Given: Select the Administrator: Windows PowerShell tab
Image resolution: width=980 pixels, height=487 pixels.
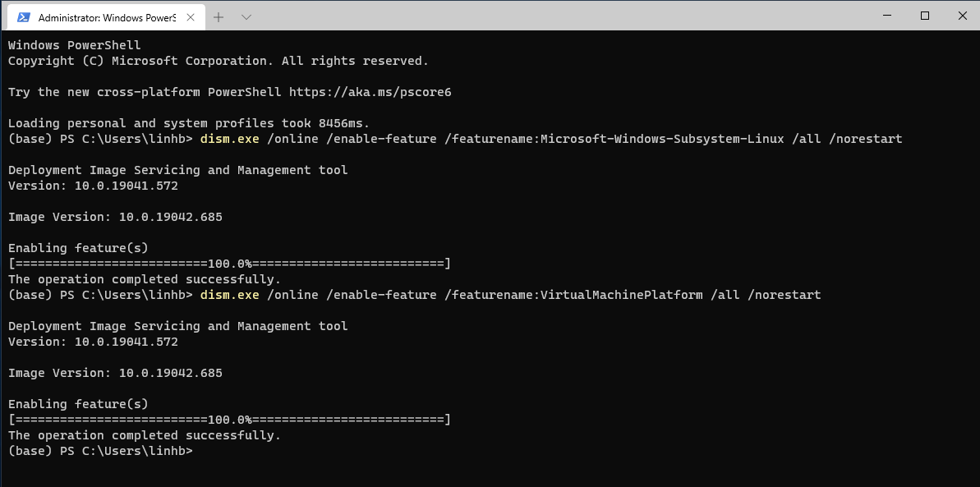Looking at the screenshot, I should coord(105,17).
